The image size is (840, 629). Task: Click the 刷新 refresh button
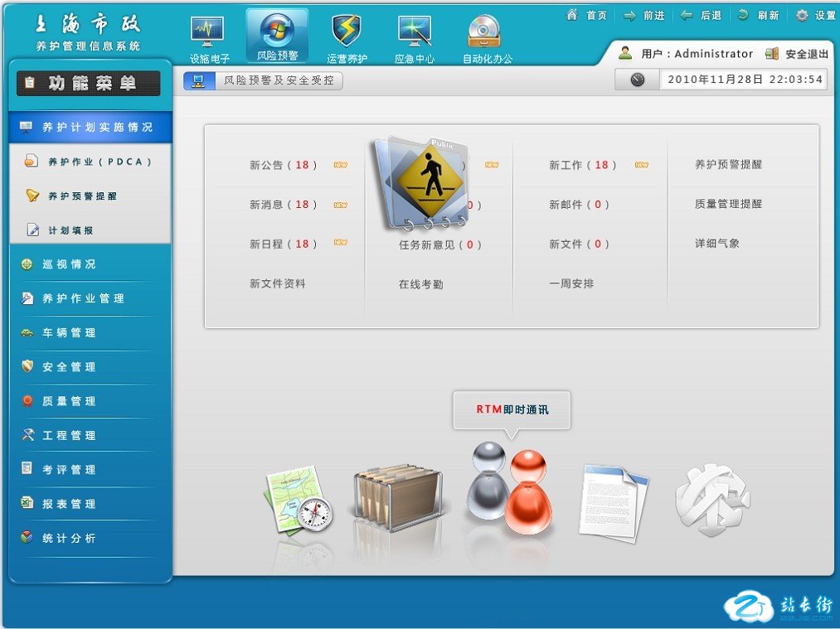[x=759, y=15]
